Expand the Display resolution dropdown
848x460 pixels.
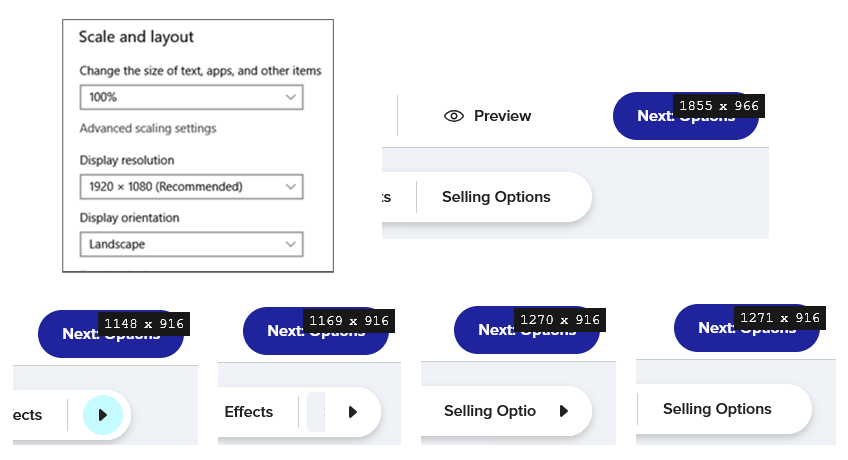click(191, 186)
